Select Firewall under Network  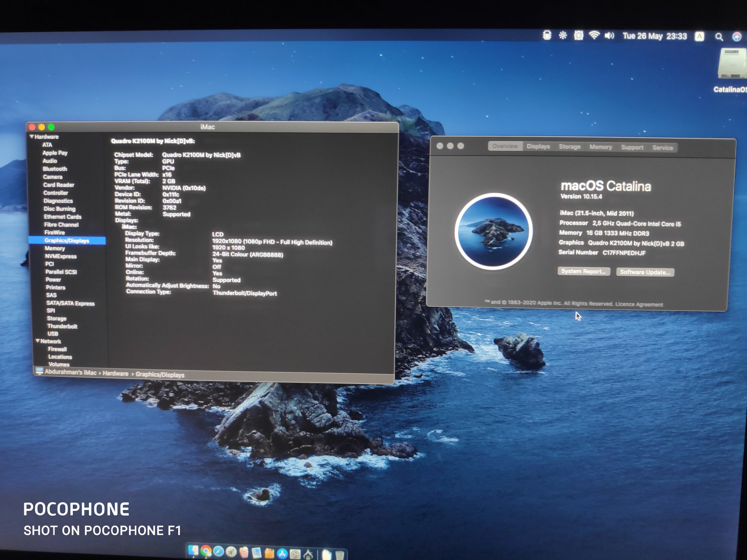point(57,349)
